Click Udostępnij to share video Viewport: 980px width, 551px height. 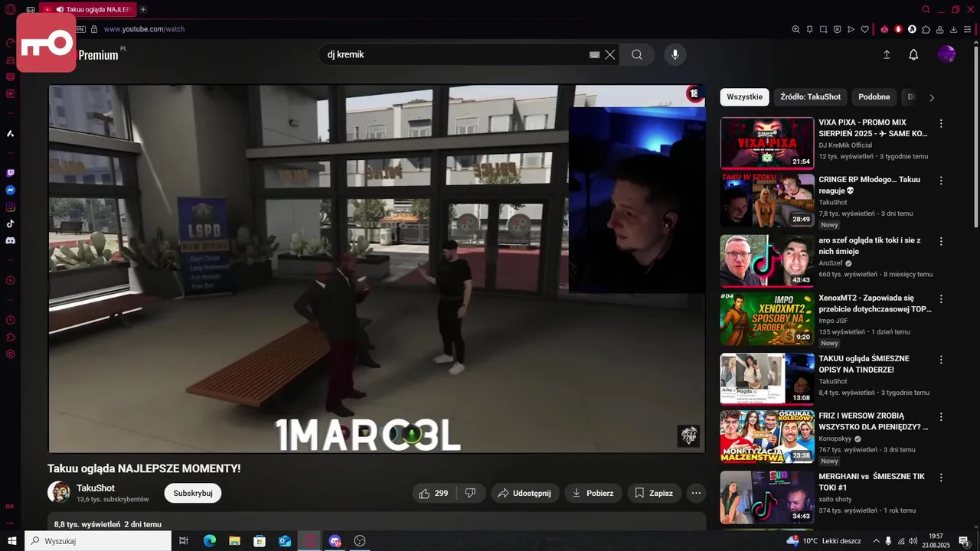point(525,493)
